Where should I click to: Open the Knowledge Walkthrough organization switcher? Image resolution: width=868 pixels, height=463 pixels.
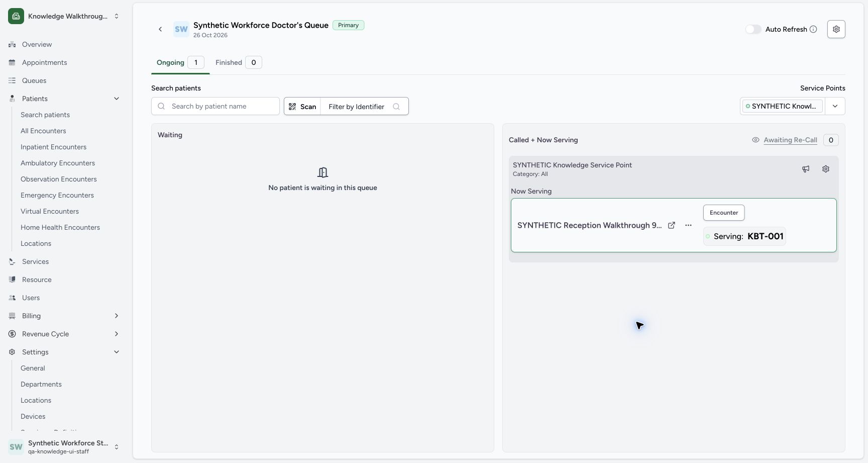(65, 16)
